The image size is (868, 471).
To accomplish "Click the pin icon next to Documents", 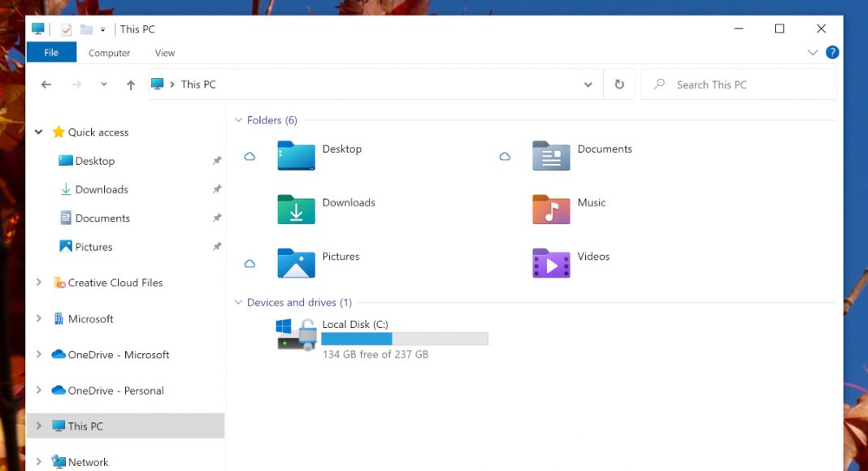I will pos(217,218).
